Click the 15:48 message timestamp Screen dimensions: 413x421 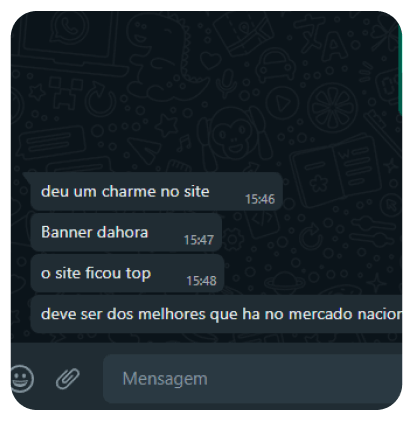[201, 281]
